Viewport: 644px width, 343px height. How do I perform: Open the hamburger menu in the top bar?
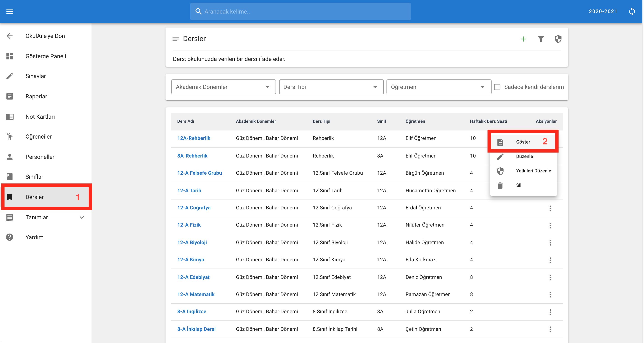click(9, 12)
